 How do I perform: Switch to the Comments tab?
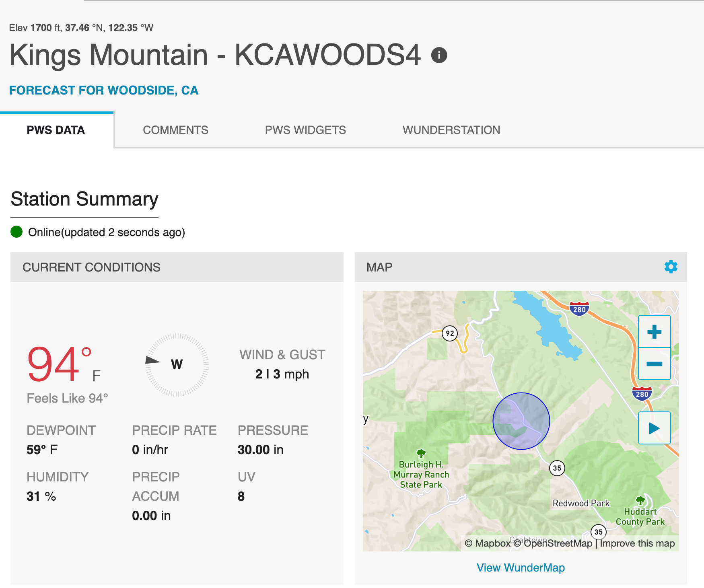tap(175, 130)
